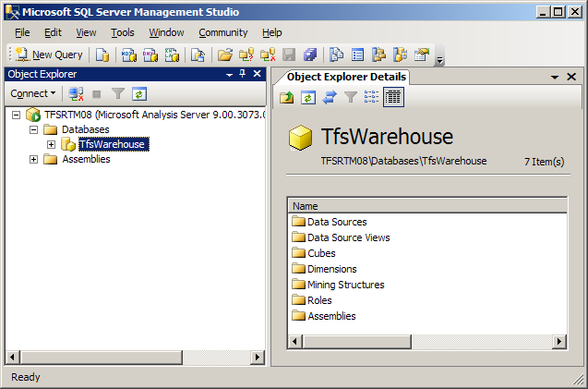This screenshot has width=588, height=389.
Task: Select Databases folder in tree
Action: tap(86, 129)
